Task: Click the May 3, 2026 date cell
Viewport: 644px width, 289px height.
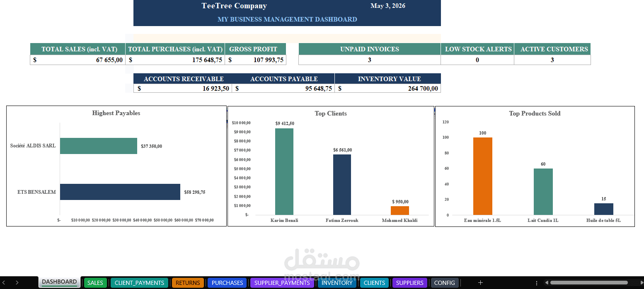Action: click(388, 6)
